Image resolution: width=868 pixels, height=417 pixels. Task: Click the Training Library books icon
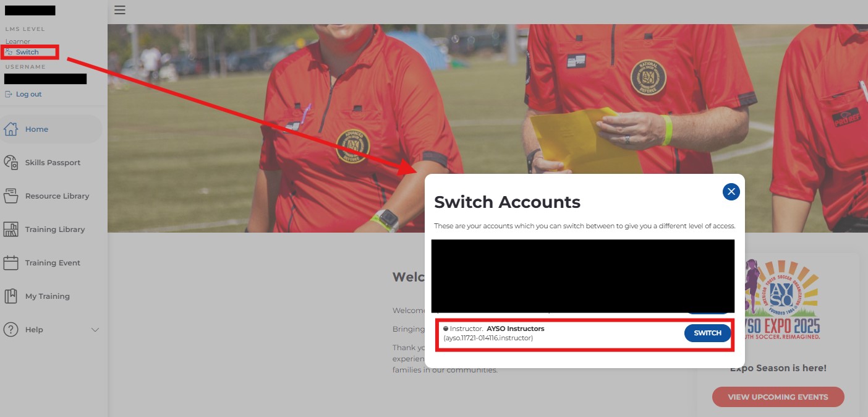11,230
